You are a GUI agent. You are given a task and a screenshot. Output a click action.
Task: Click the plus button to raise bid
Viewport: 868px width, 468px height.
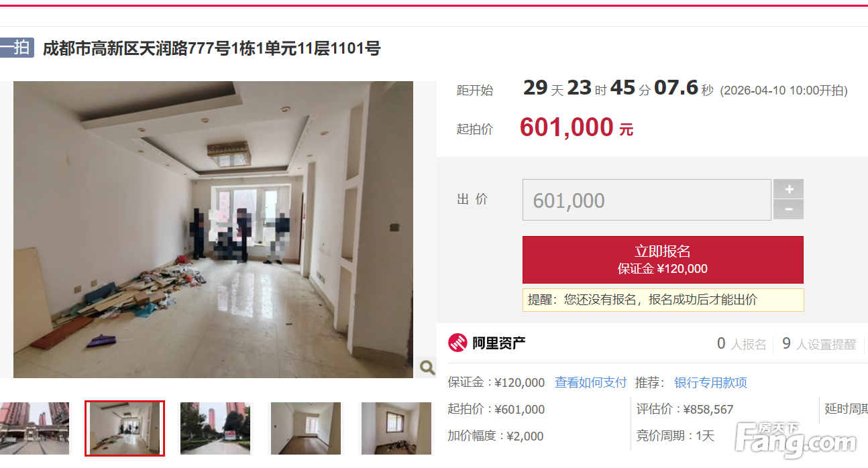788,189
